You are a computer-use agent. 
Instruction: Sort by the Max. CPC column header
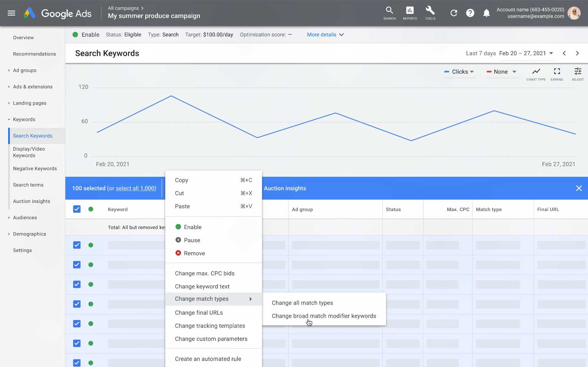coord(458,209)
